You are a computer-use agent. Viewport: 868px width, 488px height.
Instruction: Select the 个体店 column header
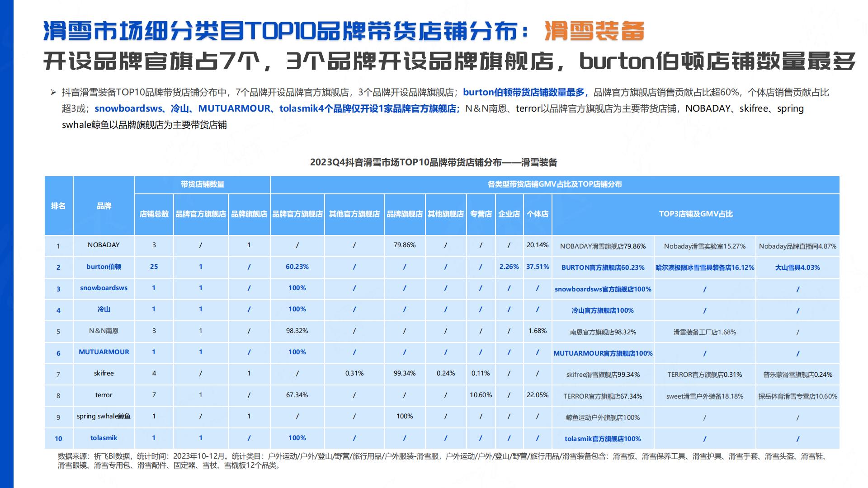click(x=538, y=214)
